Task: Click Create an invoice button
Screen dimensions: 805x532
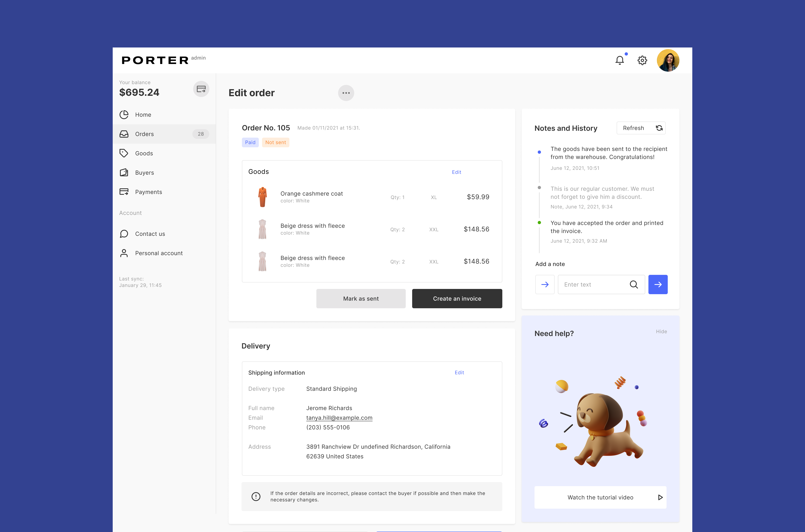Action: pyautogui.click(x=457, y=299)
